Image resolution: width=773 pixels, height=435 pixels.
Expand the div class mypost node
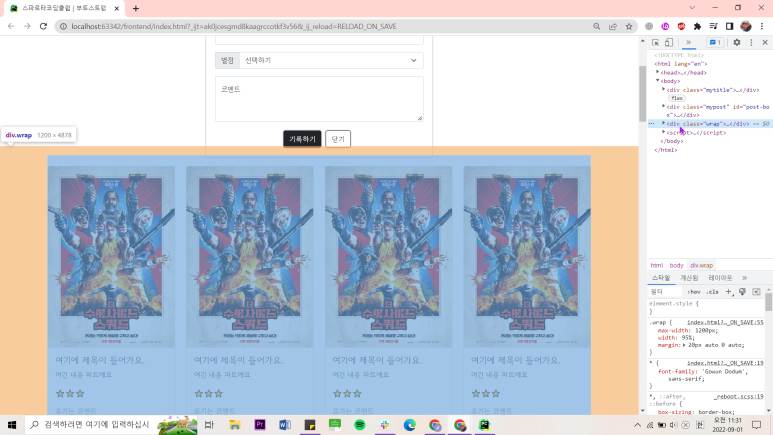click(x=664, y=106)
